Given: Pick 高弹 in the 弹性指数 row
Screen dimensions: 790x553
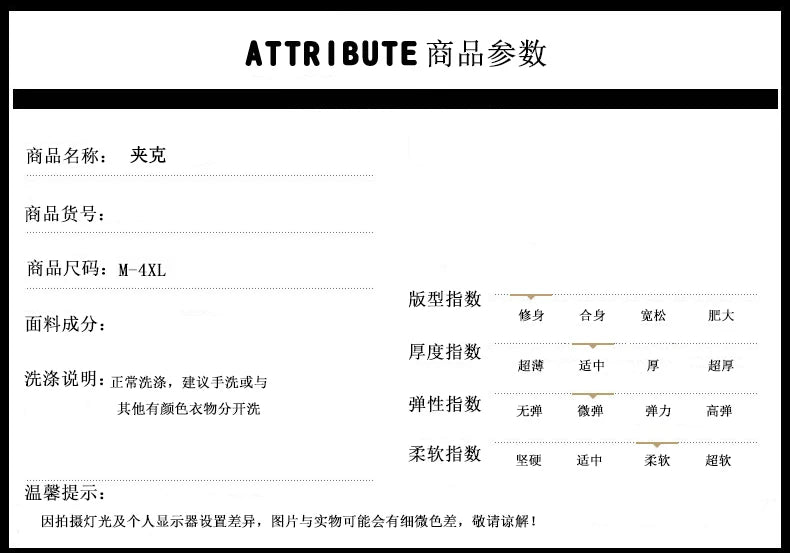Looking at the screenshot, I should [x=719, y=411].
